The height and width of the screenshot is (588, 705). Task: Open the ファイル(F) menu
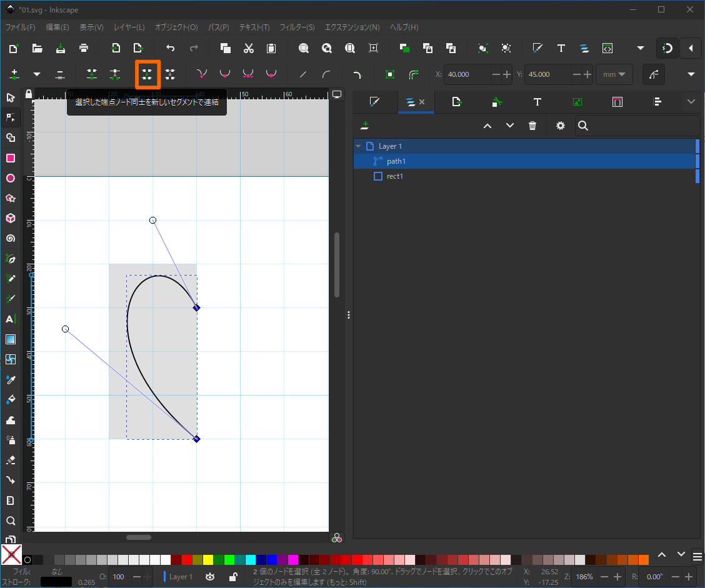point(20,27)
